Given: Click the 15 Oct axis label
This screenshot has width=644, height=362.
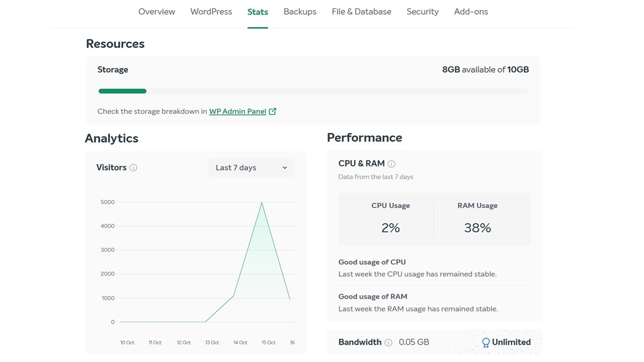Looking at the screenshot, I should [268, 342].
